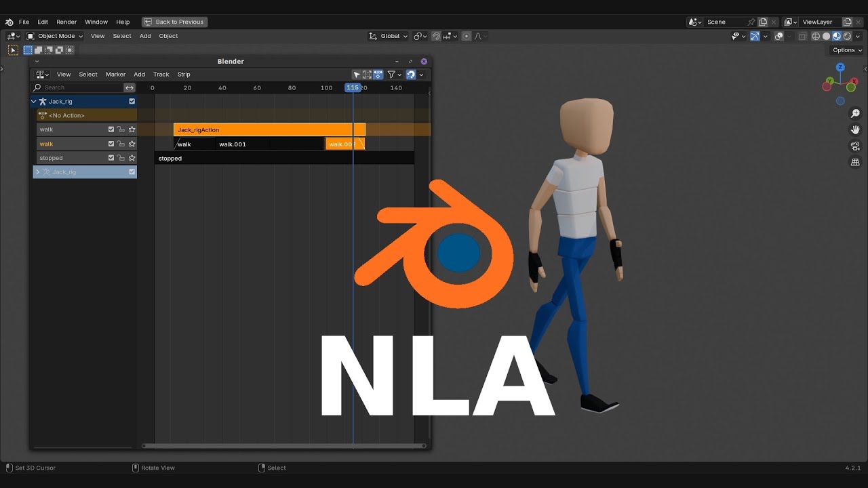The width and height of the screenshot is (868, 488).
Task: Click the NLA horizontal scrollbar
Action: 283,446
